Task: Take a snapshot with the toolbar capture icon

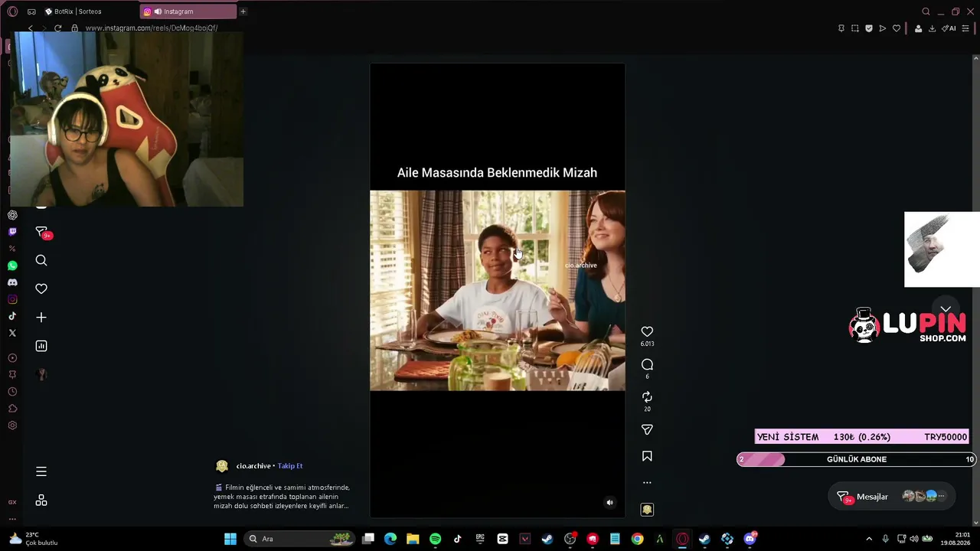Action: coord(855,28)
